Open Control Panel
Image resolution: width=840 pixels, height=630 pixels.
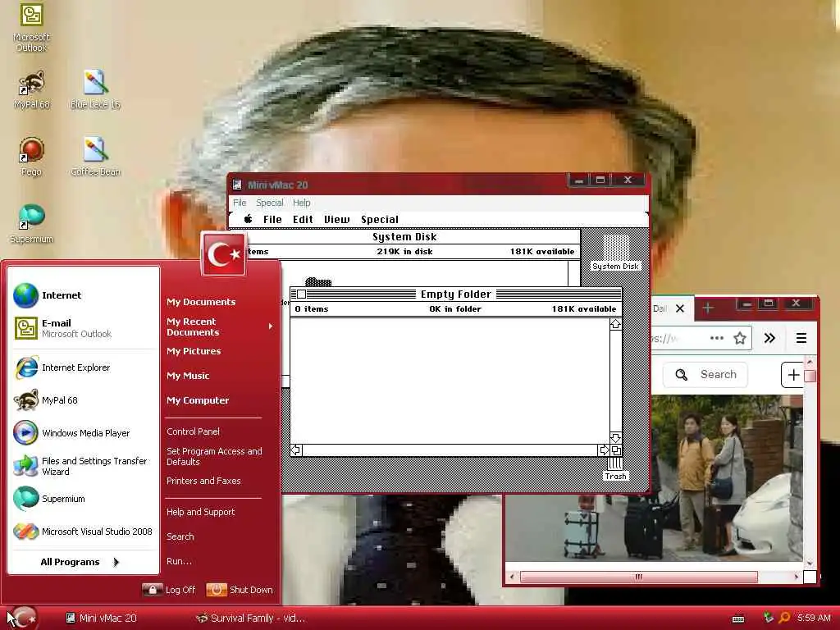coord(194,431)
